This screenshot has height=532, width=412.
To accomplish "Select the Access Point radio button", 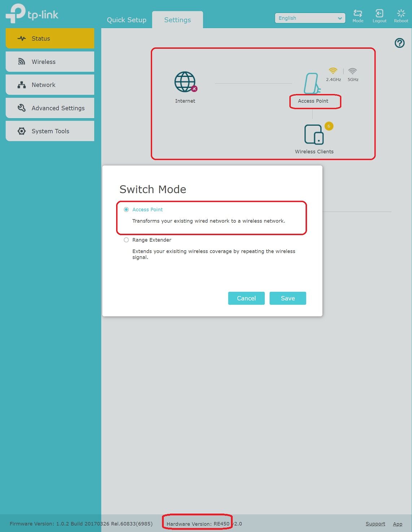I will [126, 209].
